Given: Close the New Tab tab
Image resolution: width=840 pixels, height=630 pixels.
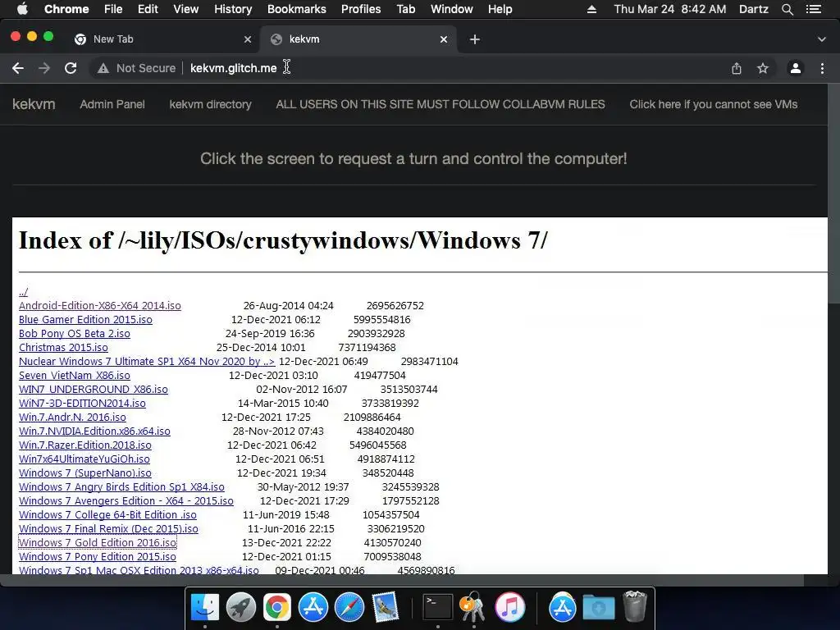Looking at the screenshot, I should pyautogui.click(x=248, y=39).
